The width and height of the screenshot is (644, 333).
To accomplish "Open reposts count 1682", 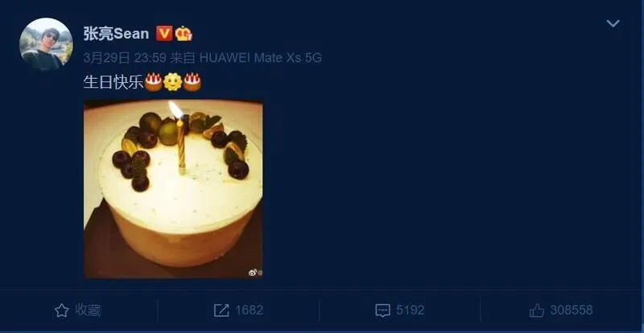I will click(250, 310).
